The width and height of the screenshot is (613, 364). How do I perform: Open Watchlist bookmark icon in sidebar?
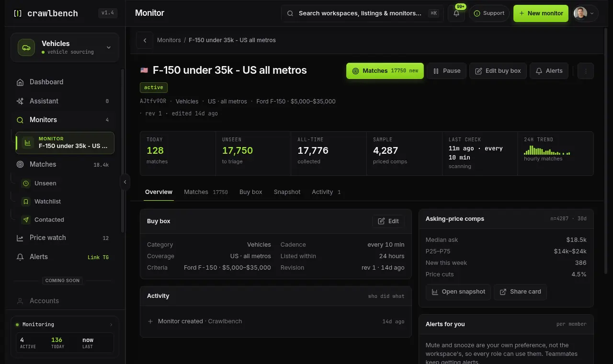tap(26, 202)
